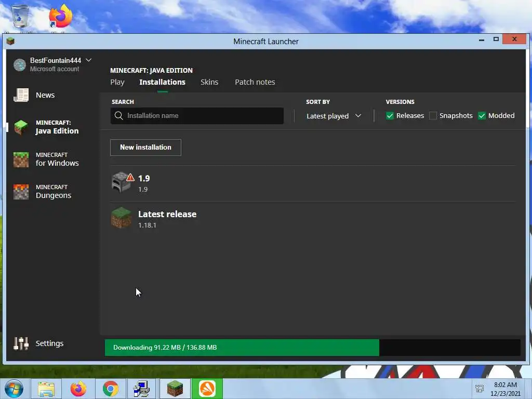Click the Downloading 91.22 MB status text
Screen dimensions: 532x399
(x=165, y=348)
